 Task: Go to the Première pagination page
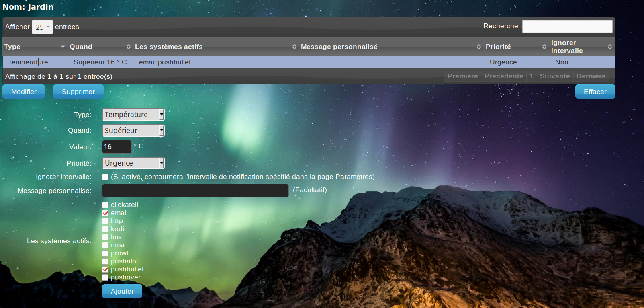pyautogui.click(x=462, y=76)
